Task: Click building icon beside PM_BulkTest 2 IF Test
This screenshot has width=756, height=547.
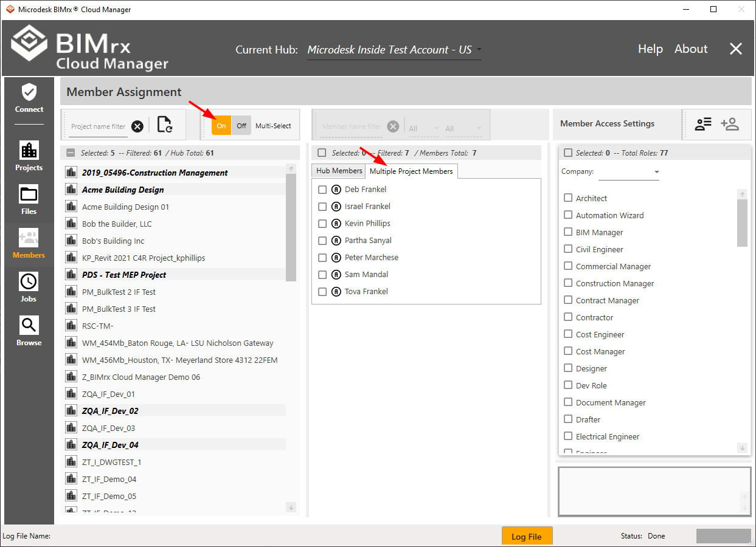Action: tap(71, 292)
